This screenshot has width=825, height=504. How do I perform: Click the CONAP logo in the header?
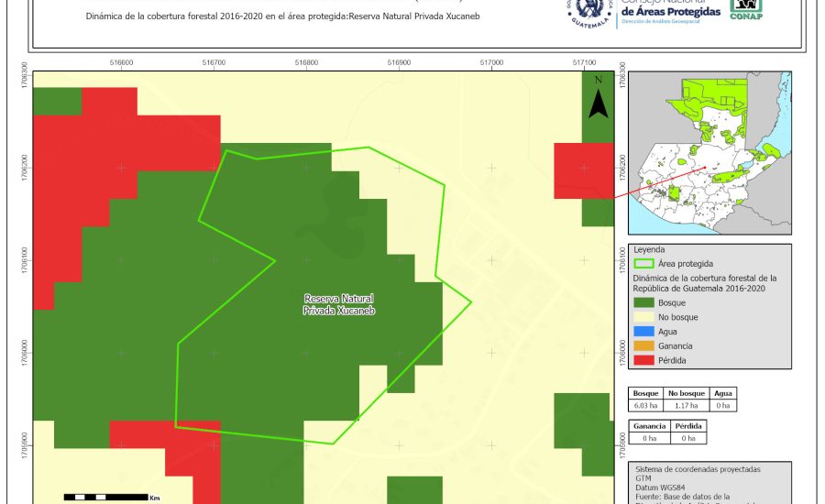pos(745,9)
